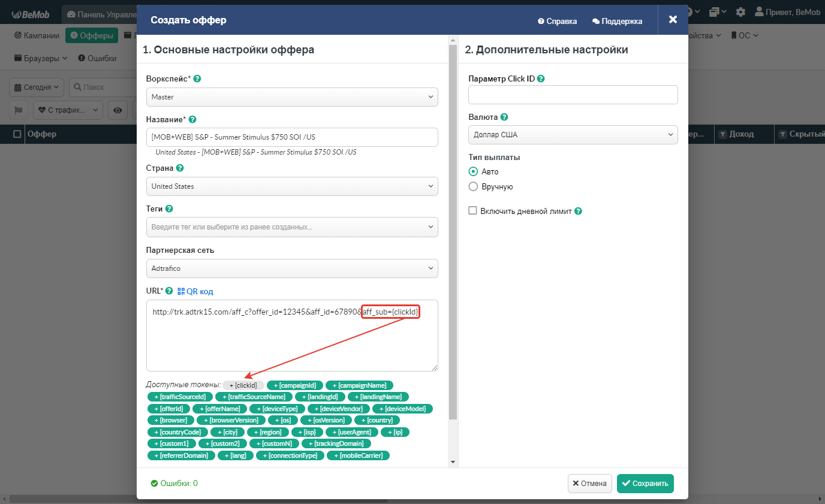Image resolution: width=825 pixels, height=504 pixels.
Task: Click the help icon next to Название
Action: pyautogui.click(x=192, y=119)
